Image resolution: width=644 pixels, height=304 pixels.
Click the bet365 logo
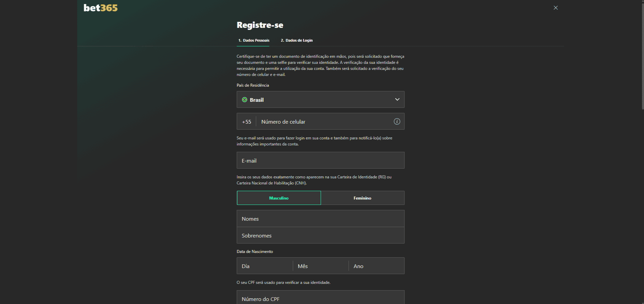click(100, 8)
